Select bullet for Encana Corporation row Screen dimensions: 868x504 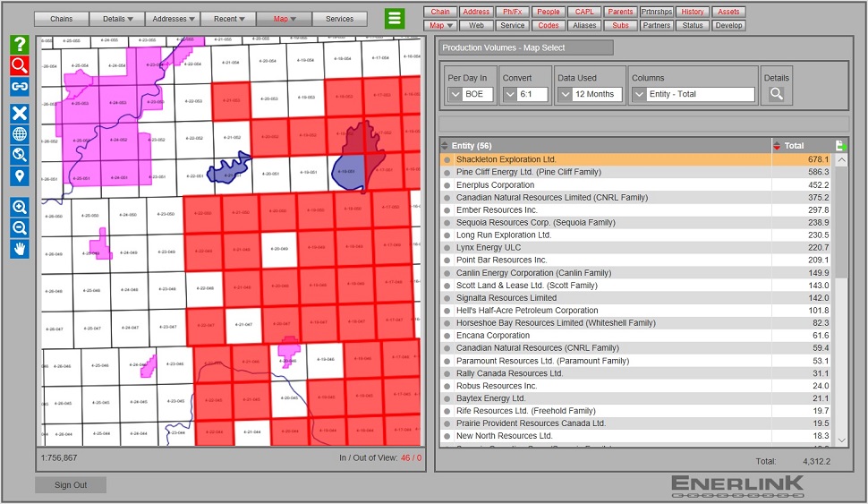[447, 337]
